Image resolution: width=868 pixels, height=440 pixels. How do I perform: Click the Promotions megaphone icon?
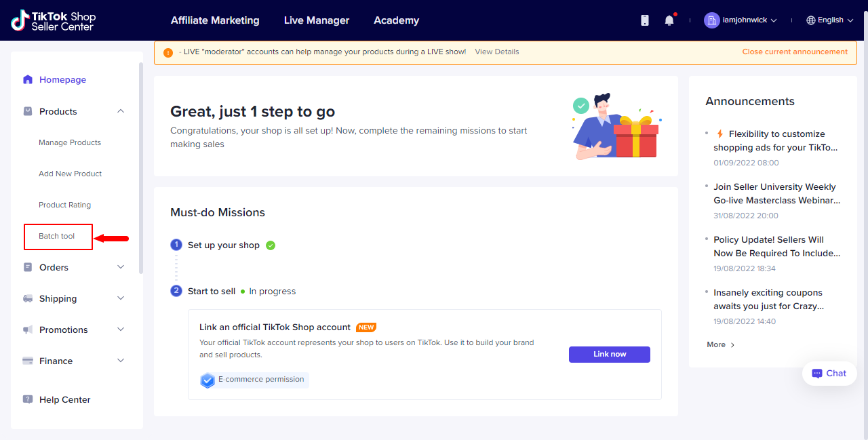click(x=28, y=329)
